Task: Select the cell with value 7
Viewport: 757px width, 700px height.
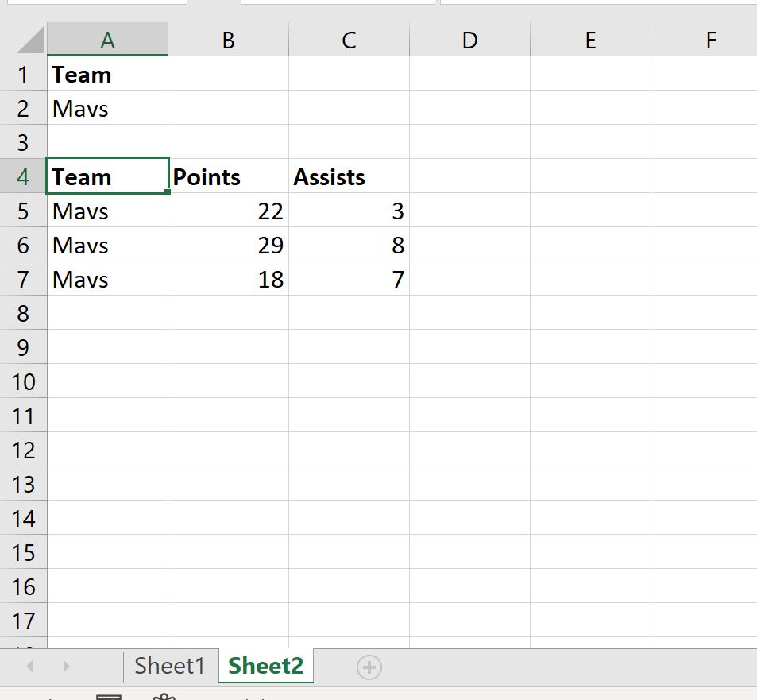Action: (x=348, y=279)
